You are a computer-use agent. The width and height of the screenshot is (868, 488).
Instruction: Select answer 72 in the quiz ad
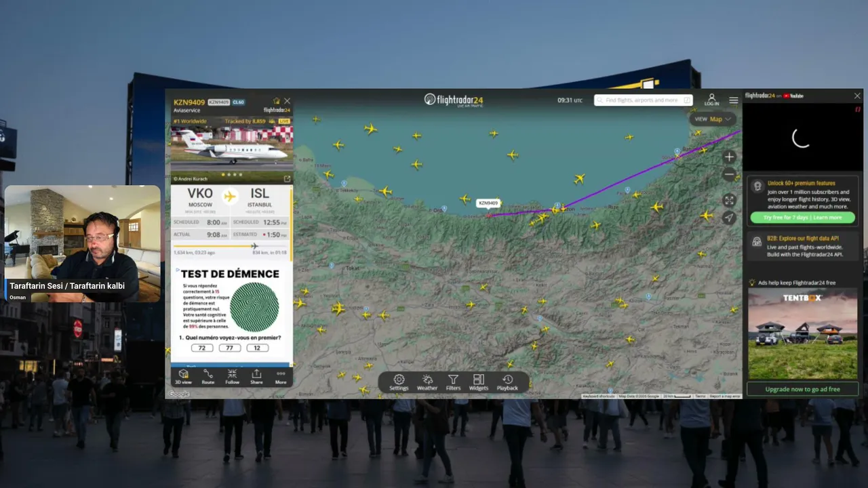[201, 348]
